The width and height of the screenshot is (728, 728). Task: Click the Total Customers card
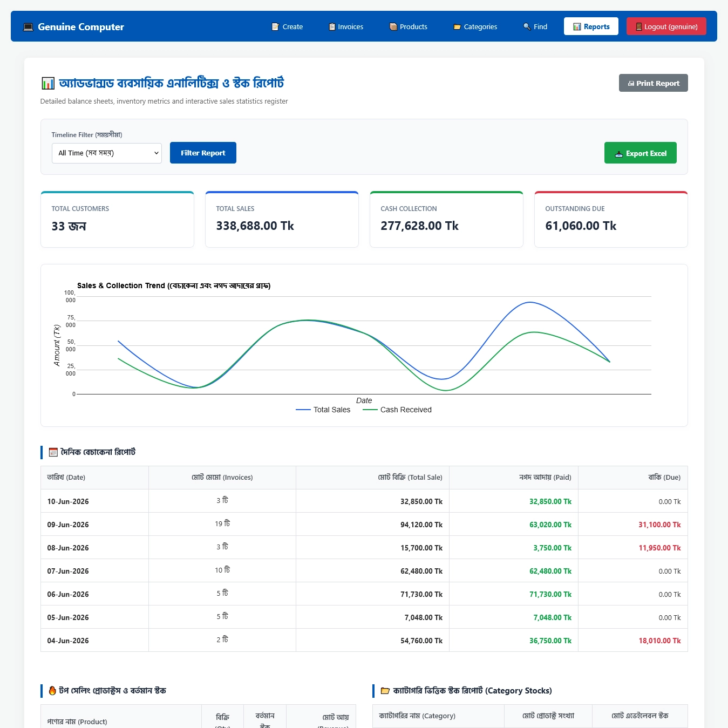coord(117,219)
